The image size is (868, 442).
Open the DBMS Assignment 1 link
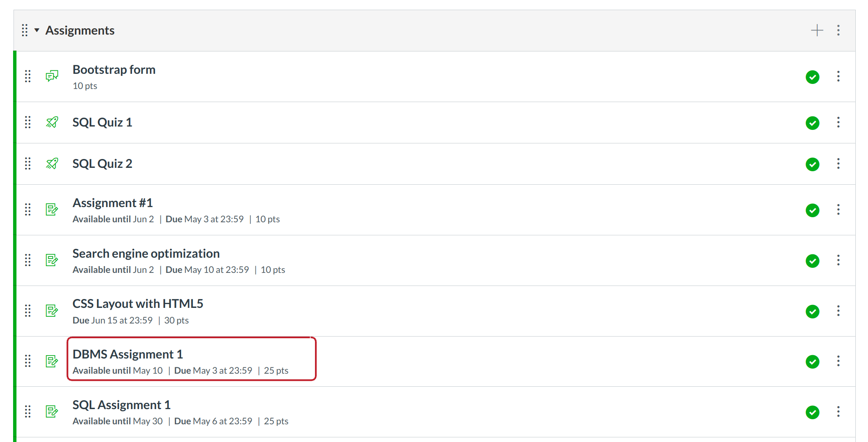(127, 354)
